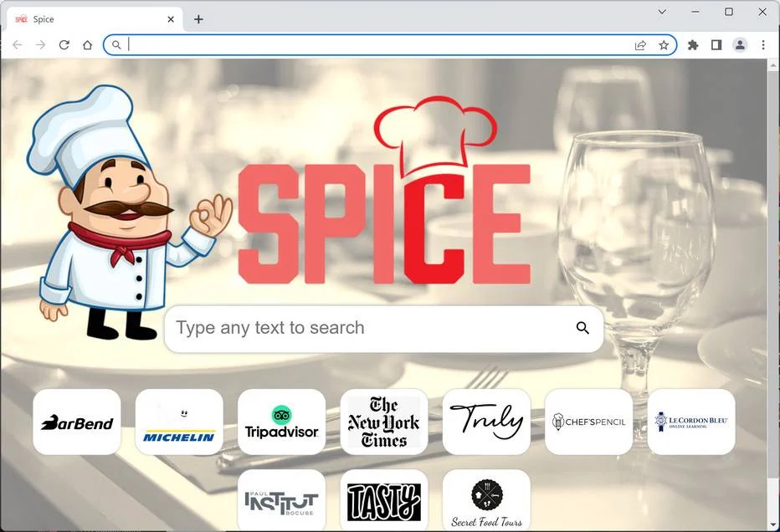Bookmark this tab with the star
The height and width of the screenshot is (532, 780).
(x=664, y=45)
